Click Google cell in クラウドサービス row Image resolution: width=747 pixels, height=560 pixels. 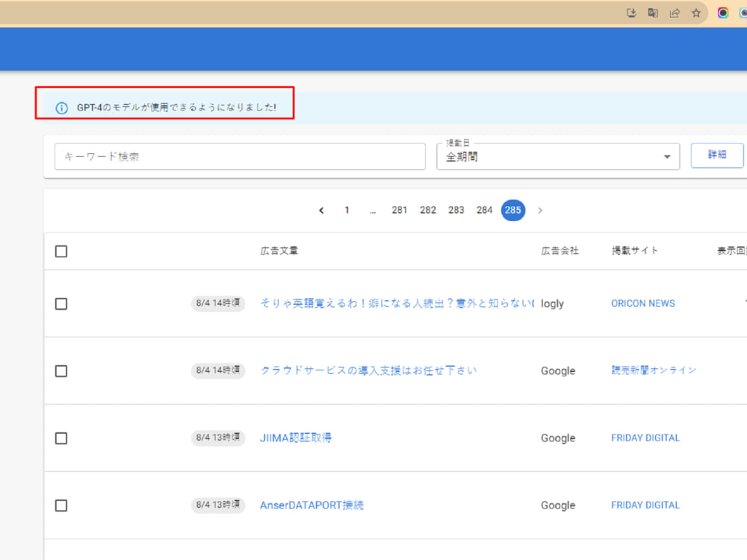click(x=558, y=371)
